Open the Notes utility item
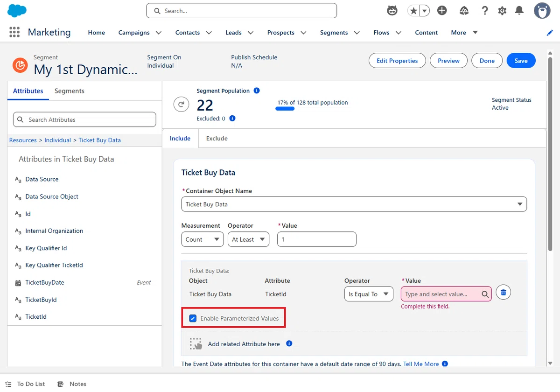560x392 pixels. coord(72,384)
